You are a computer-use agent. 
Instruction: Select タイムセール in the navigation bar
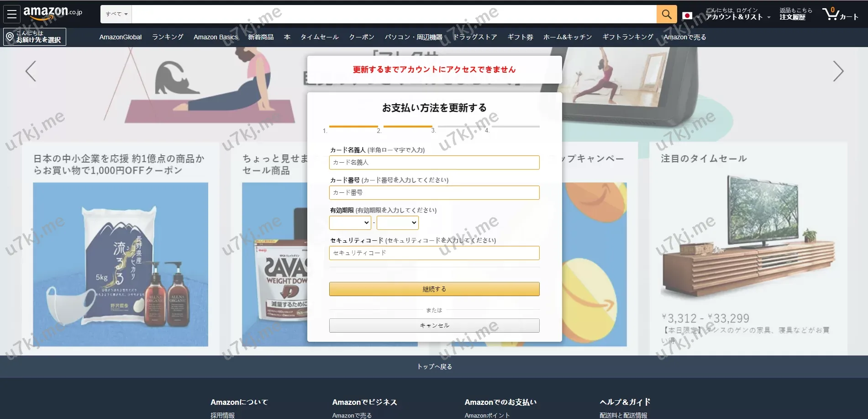coord(319,37)
